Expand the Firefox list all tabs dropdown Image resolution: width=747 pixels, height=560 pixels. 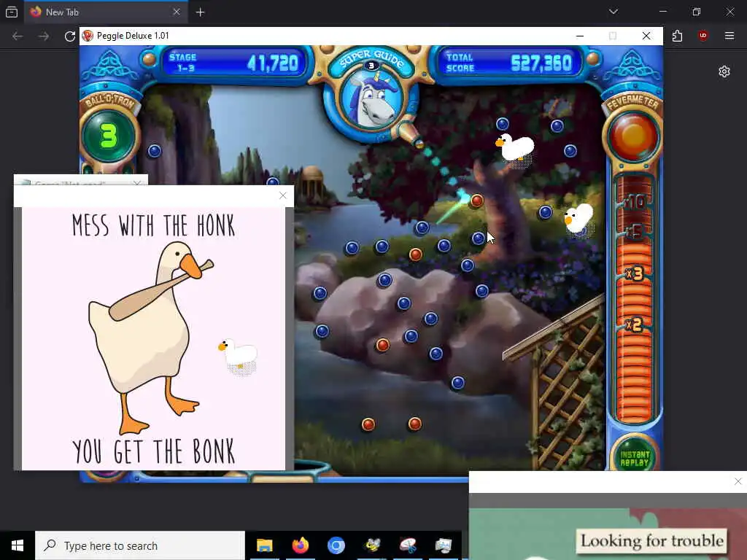point(613,12)
